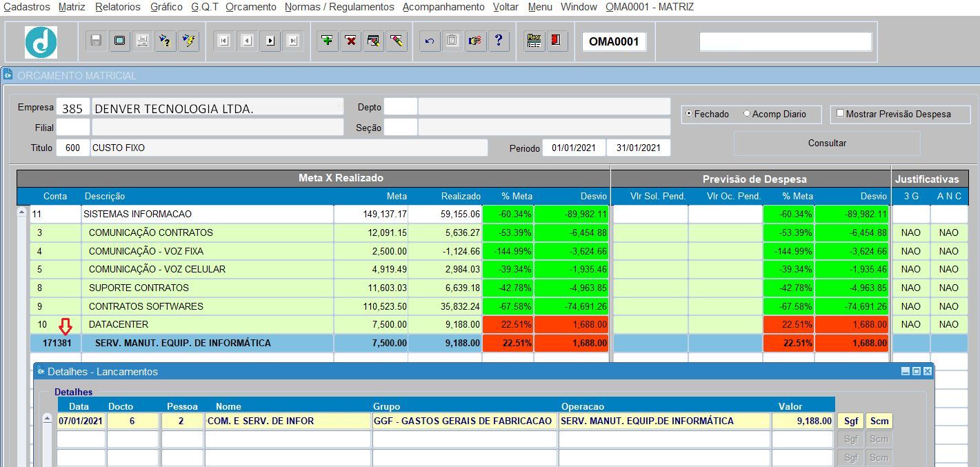The width and height of the screenshot is (980, 467).
Task: Click the green plus insert record icon
Action: [x=328, y=41]
